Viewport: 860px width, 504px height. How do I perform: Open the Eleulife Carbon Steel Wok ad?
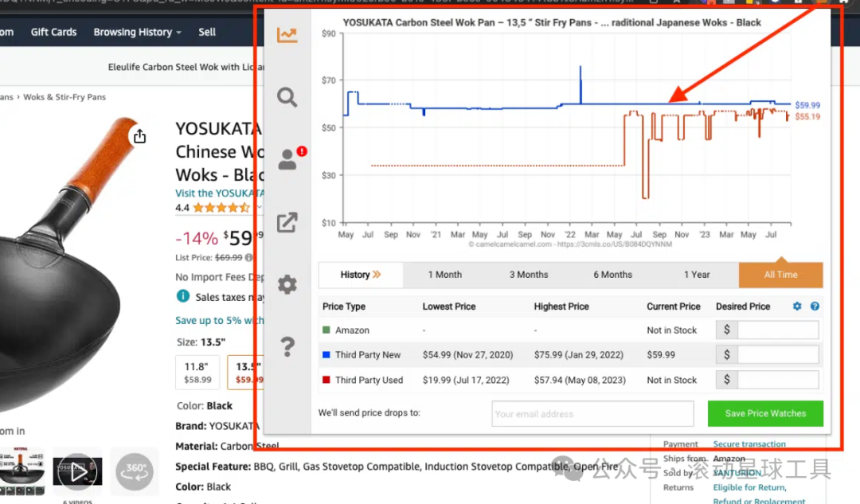186,67
